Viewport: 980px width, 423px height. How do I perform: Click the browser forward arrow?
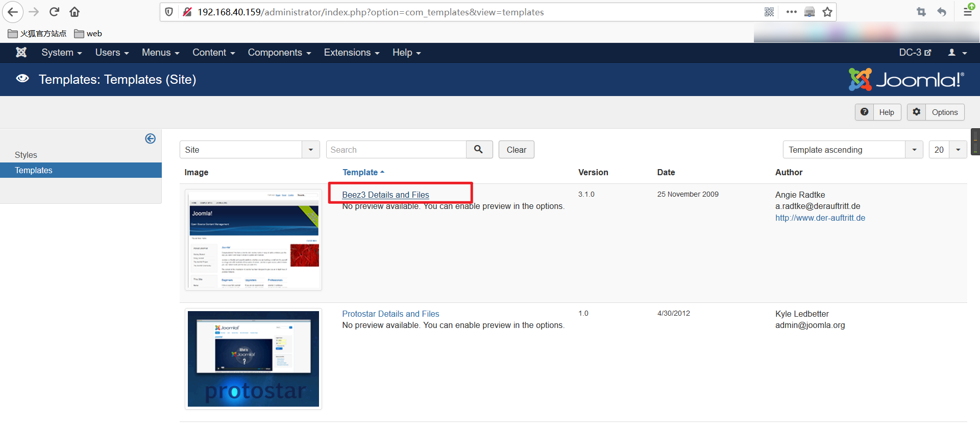click(x=34, y=12)
